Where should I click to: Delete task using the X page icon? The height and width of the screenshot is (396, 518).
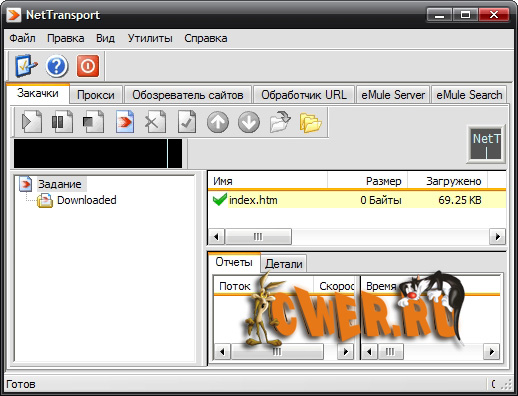coord(155,122)
